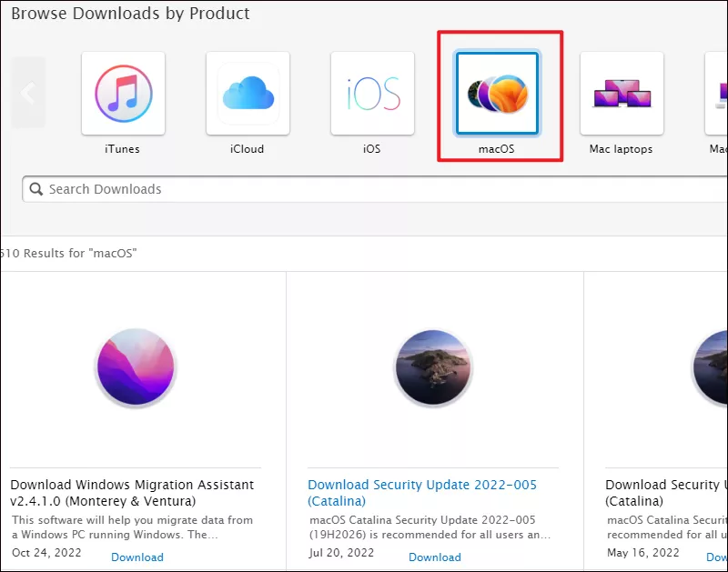Select the iCloud product icon
728x572 pixels.
coord(248,94)
